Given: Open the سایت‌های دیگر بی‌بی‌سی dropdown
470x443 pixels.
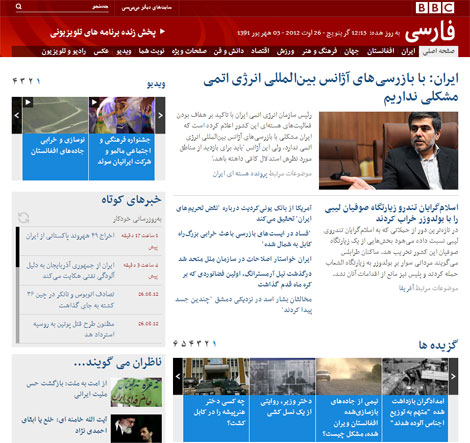Looking at the screenshot, I should (x=147, y=8).
